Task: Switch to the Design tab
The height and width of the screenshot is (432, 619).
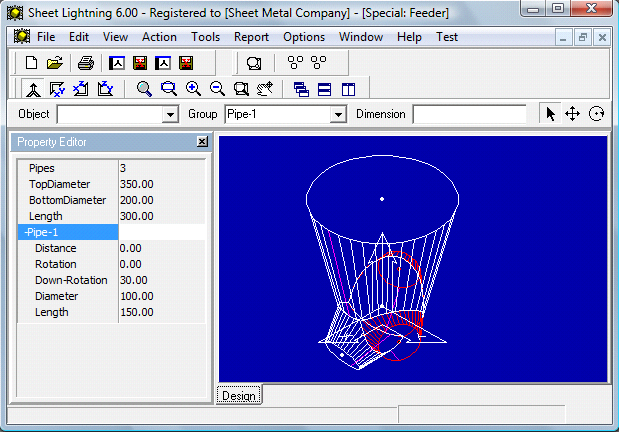Action: (x=239, y=396)
